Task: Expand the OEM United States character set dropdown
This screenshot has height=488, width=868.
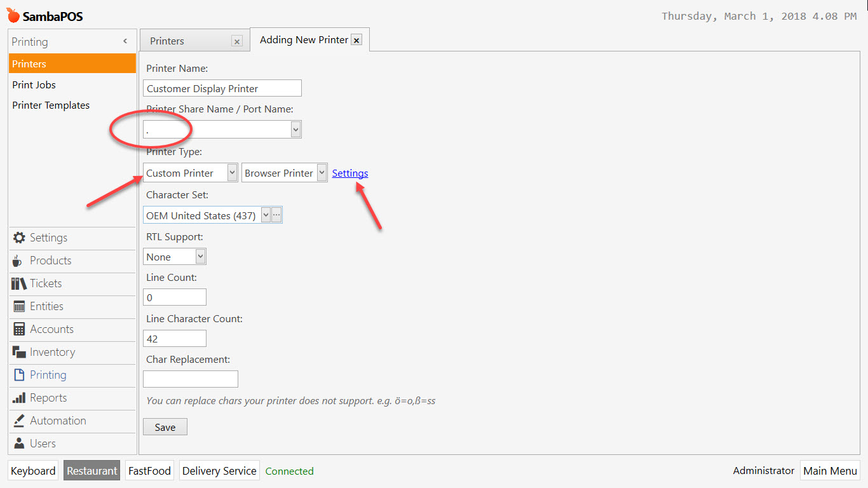Action: click(266, 215)
